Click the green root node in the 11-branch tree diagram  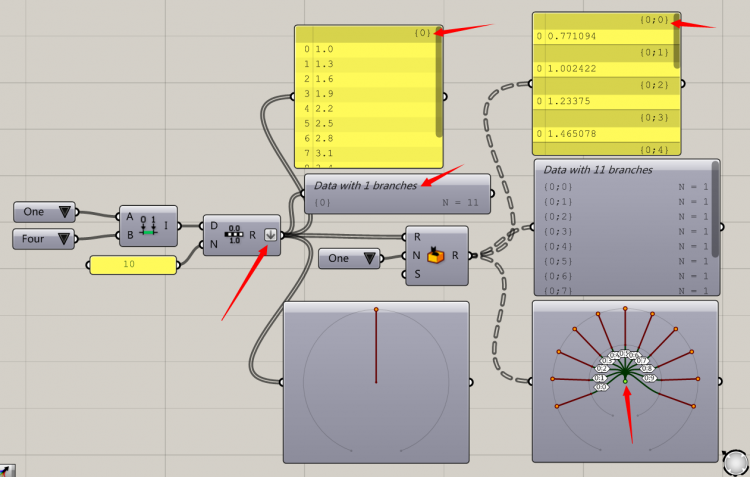(625, 381)
